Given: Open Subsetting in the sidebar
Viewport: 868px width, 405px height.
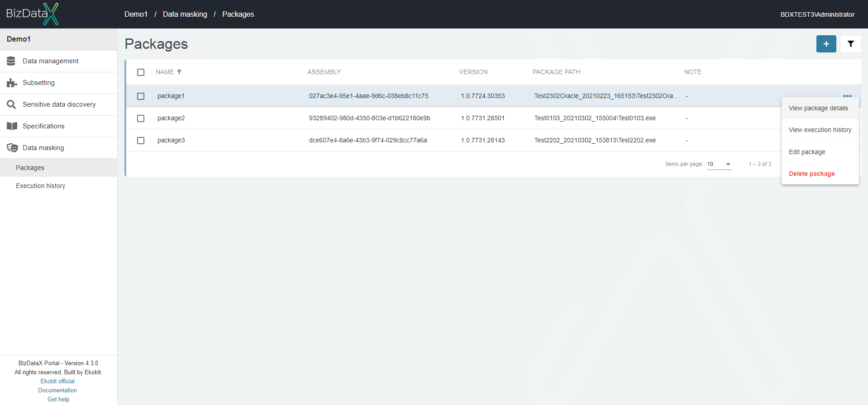Looking at the screenshot, I should point(58,83).
